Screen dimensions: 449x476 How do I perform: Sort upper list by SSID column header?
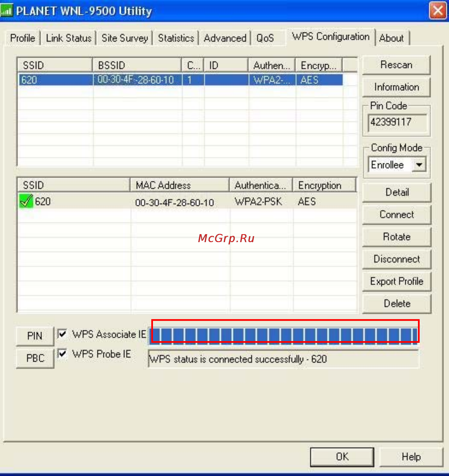tap(55, 65)
